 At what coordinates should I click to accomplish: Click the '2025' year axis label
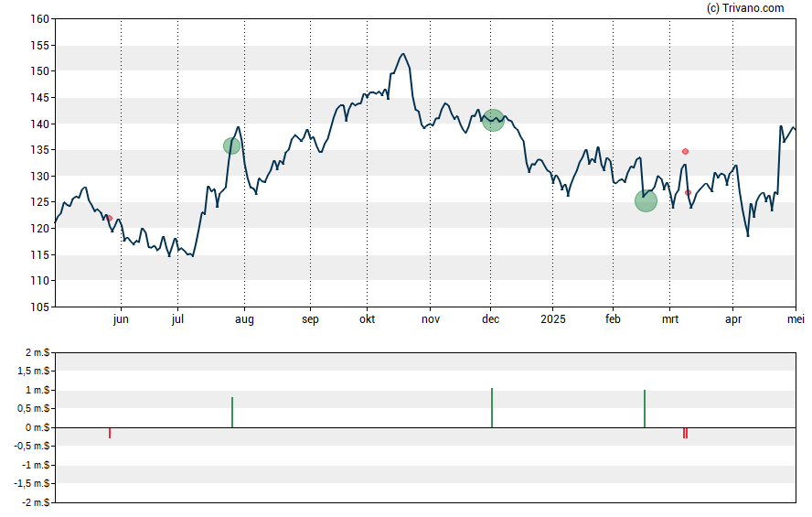point(553,319)
